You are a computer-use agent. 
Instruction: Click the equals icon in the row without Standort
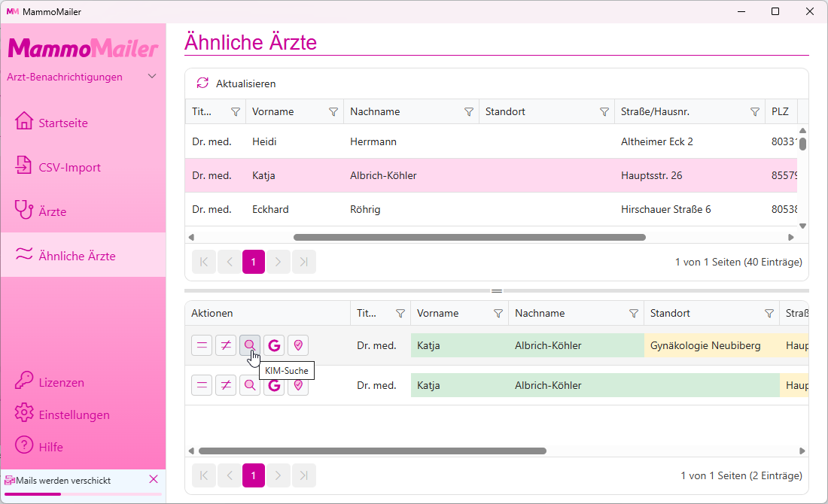[202, 385]
